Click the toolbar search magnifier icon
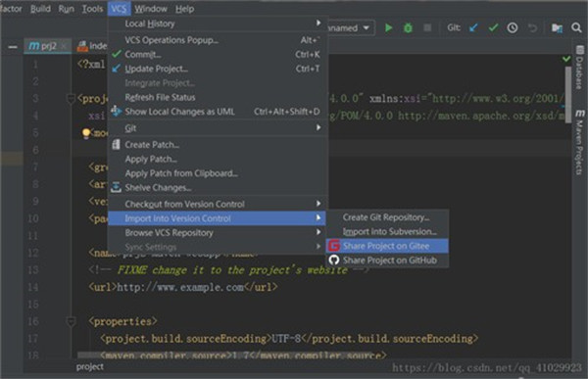The width and height of the screenshot is (588, 379). coord(576,27)
